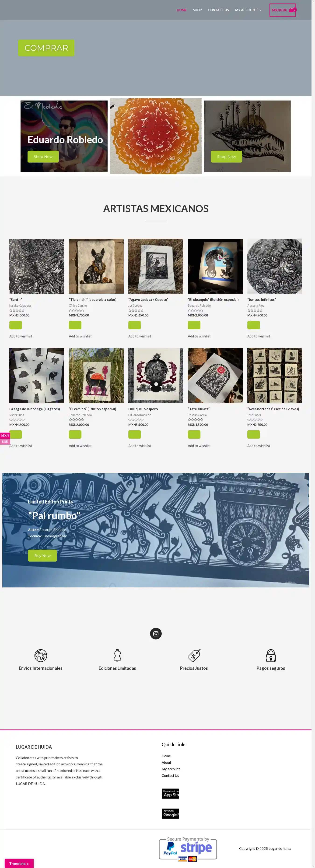This screenshot has width=315, height=868.
Task: Add "Sentir" to wishlist
Action: coord(21,336)
